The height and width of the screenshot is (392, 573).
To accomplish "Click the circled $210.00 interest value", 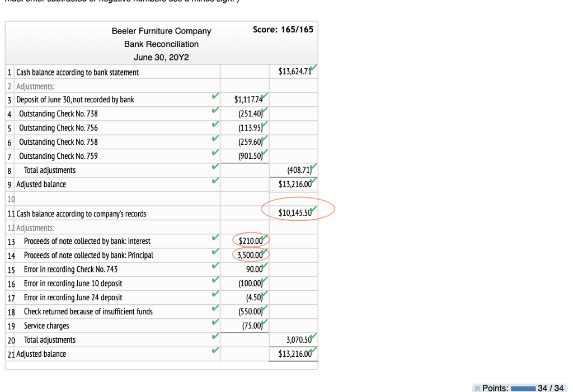I will coord(250,240).
